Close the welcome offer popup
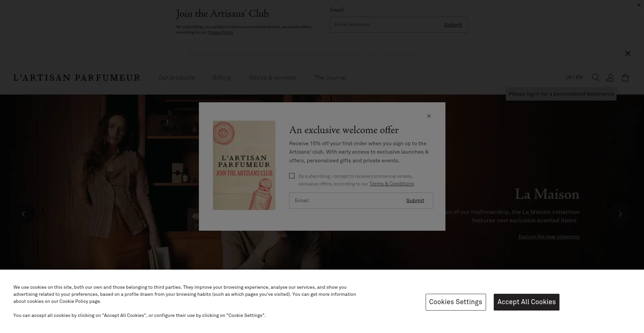The height and width of the screenshot is (333, 644). (429, 116)
